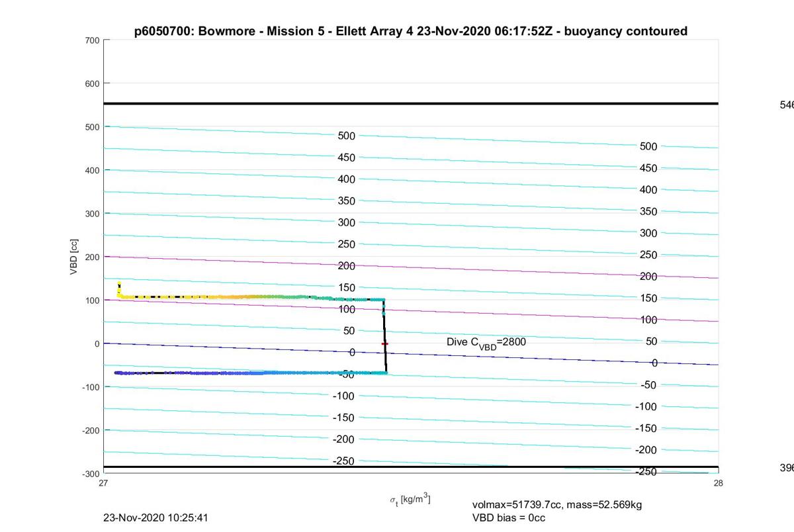Select the y-axis tick label -200
Screen dimensions: 794x532
(x=90, y=430)
